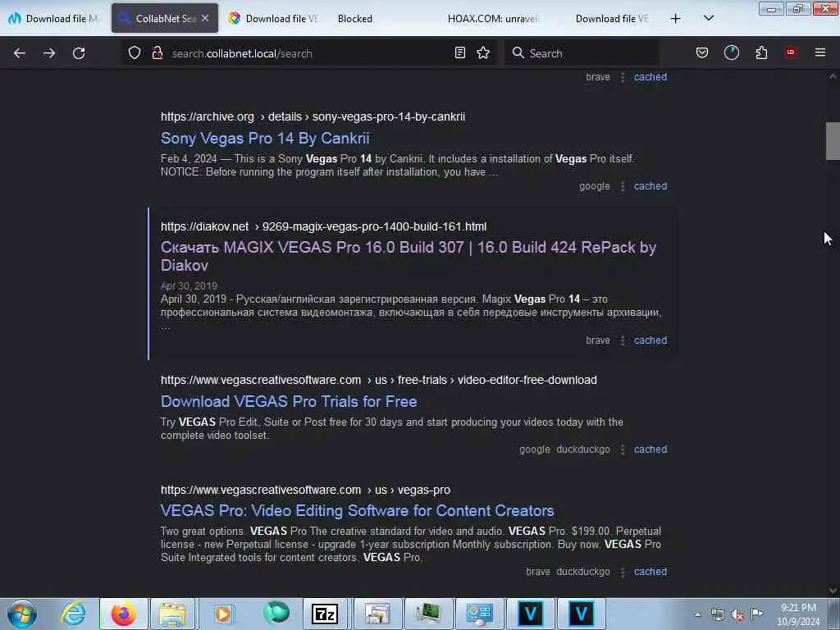Click the uBlock Origin toolbar icon

(790, 52)
